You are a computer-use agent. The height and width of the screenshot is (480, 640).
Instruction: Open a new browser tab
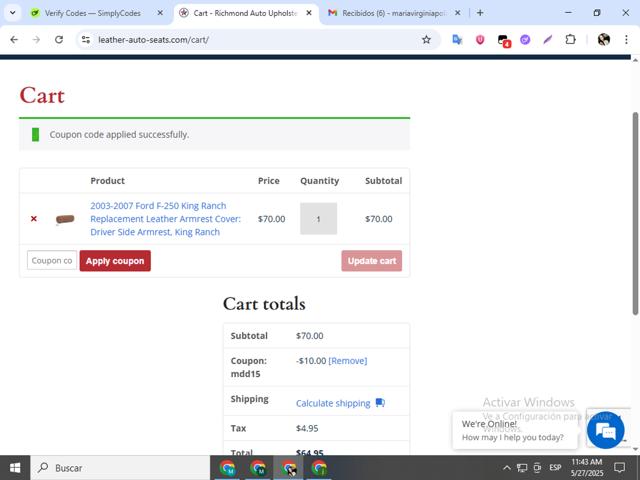click(480, 13)
